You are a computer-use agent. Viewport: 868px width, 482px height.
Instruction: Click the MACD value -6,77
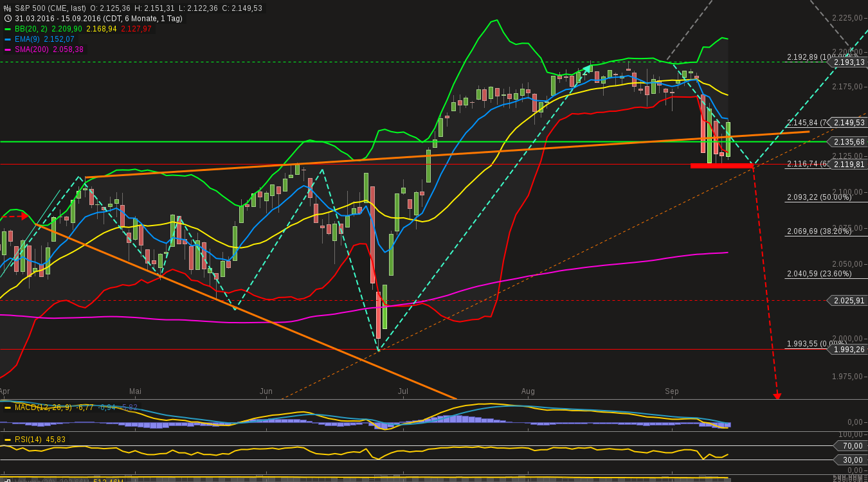tap(86, 407)
